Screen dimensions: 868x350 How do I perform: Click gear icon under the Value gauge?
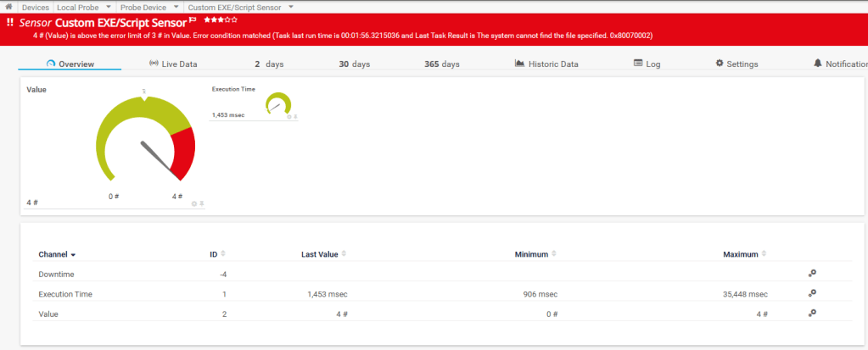(194, 203)
